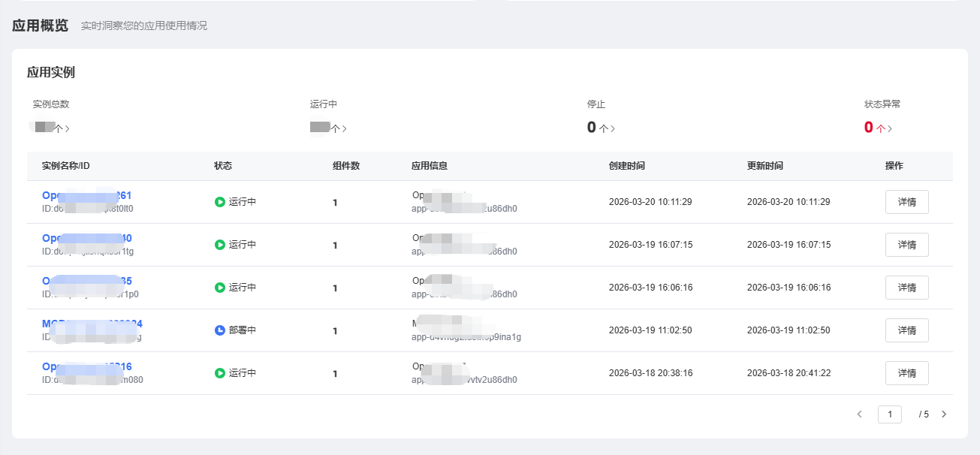Expand the abnormal status count arrow
The image size is (980, 455).
pos(890,128)
